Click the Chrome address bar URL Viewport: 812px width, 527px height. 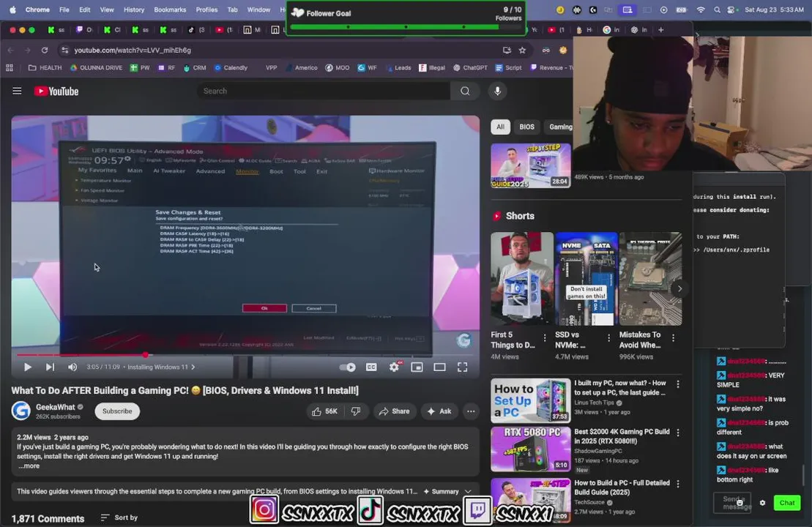pos(133,51)
